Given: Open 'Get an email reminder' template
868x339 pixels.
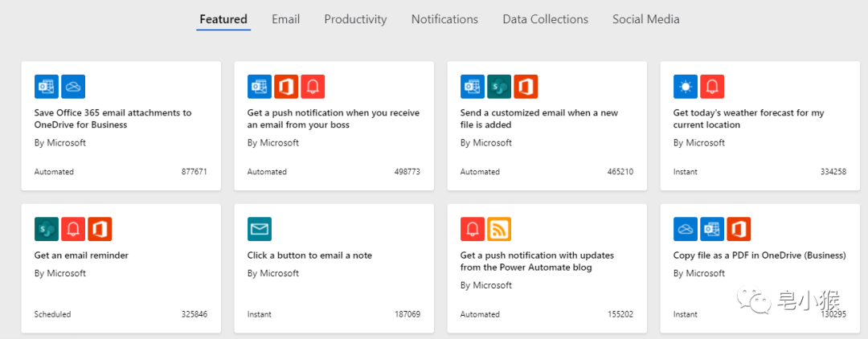Looking at the screenshot, I should click(x=81, y=255).
